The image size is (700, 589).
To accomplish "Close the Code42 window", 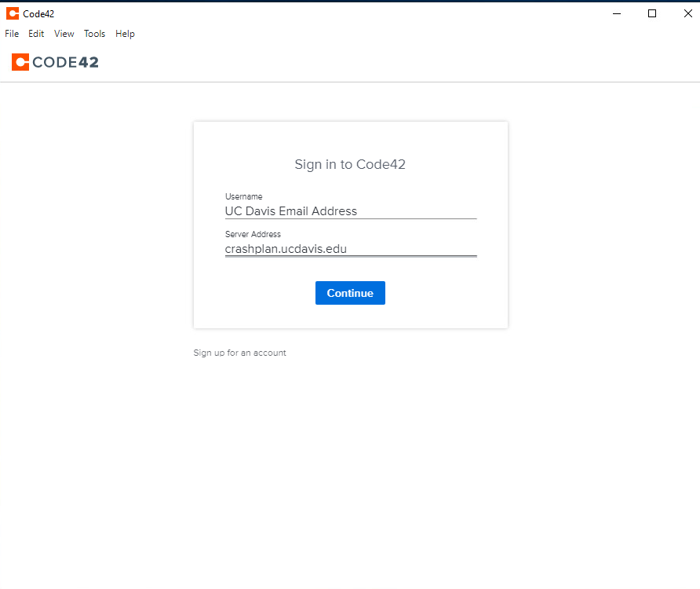I will tap(687, 13).
